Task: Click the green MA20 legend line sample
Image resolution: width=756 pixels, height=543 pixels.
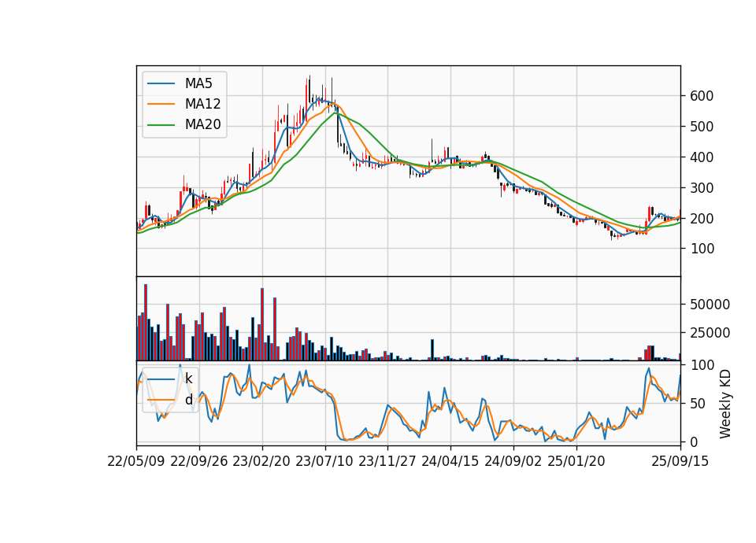Action: point(161,125)
